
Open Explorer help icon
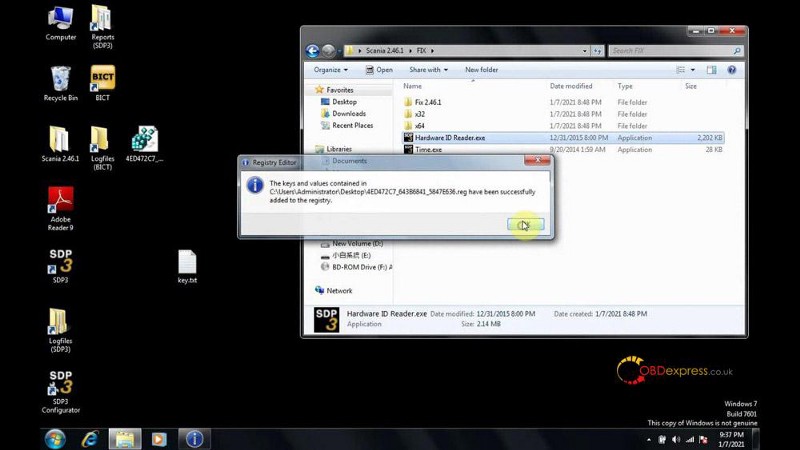click(732, 70)
